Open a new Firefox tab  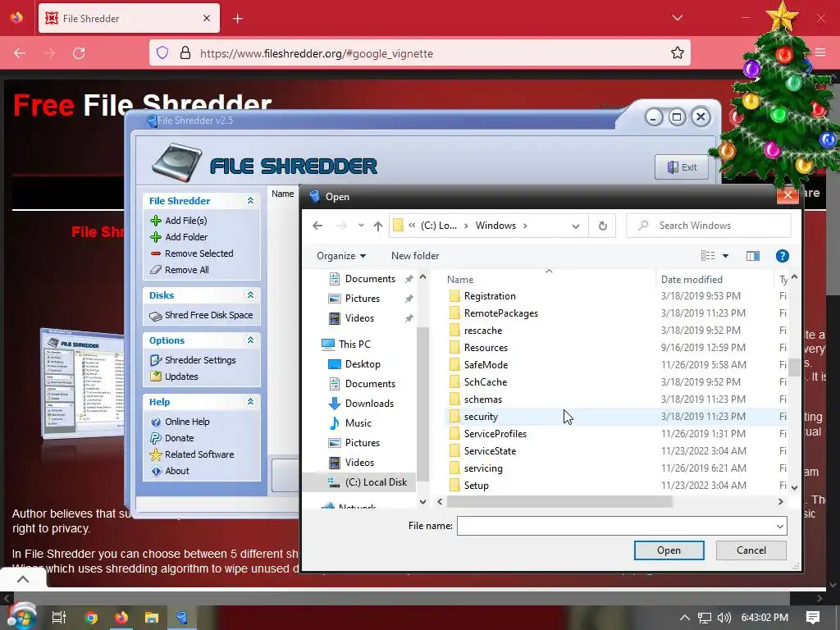click(x=237, y=19)
